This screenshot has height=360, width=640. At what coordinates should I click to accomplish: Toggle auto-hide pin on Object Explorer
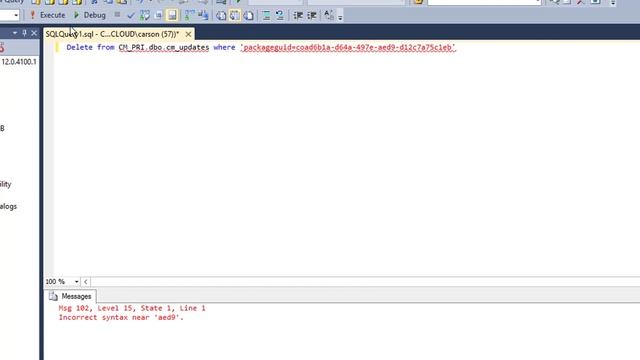click(x=24, y=33)
